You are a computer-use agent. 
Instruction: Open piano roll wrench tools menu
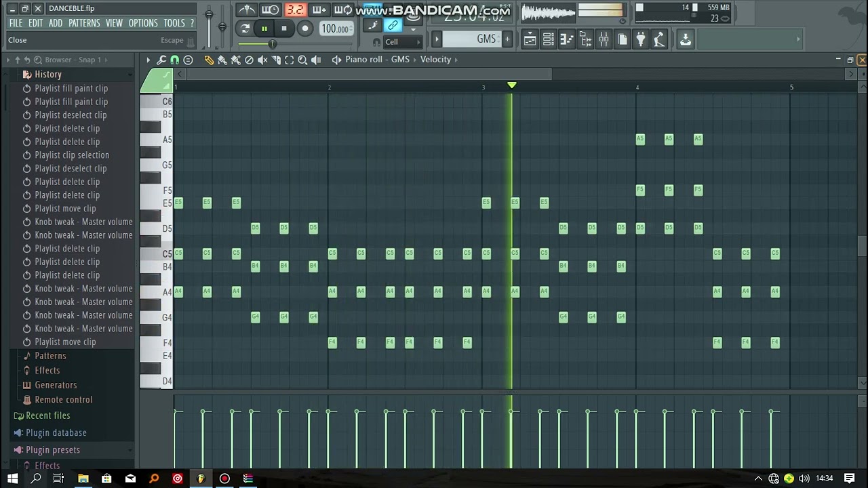coord(161,60)
